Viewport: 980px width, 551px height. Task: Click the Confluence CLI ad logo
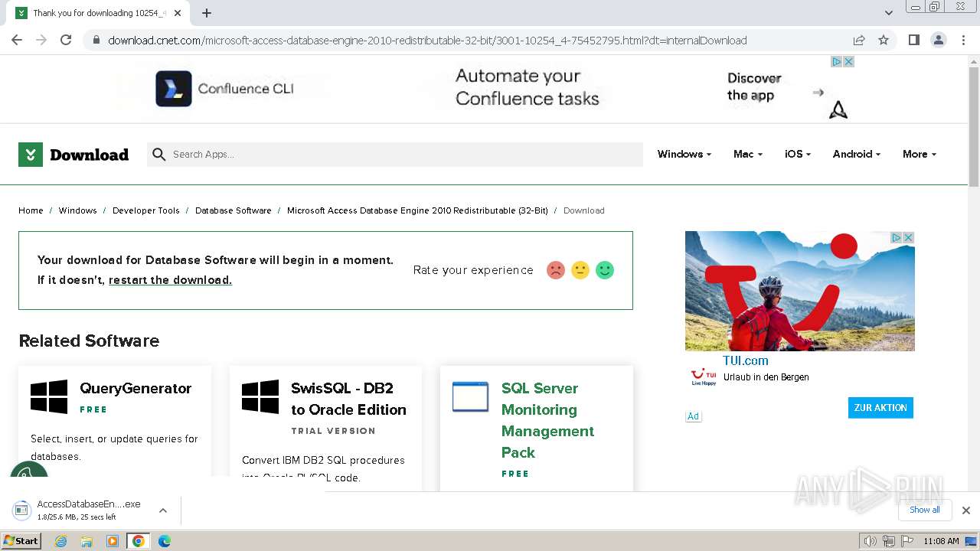173,89
